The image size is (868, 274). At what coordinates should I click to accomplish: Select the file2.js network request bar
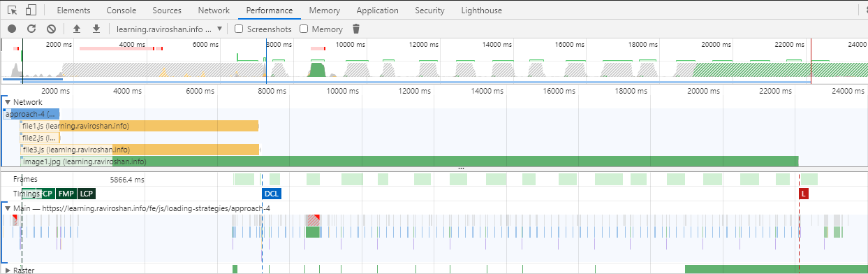pos(40,138)
